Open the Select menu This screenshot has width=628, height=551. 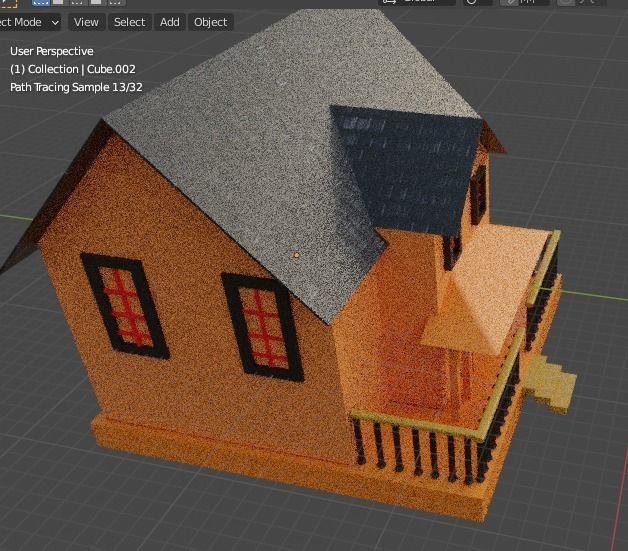(x=129, y=22)
